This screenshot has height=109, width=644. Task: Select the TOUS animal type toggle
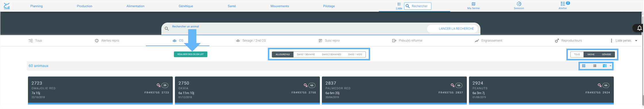click(577, 54)
